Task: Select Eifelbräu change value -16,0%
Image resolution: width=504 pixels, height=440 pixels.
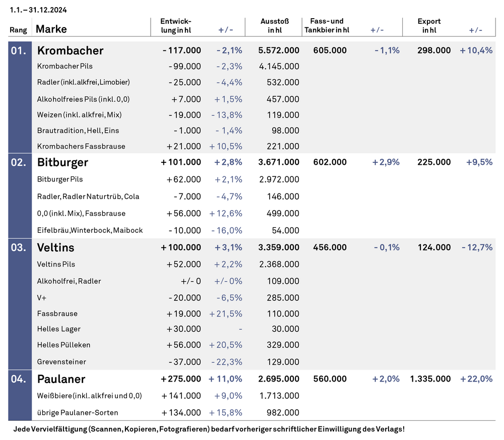Action: point(227,230)
